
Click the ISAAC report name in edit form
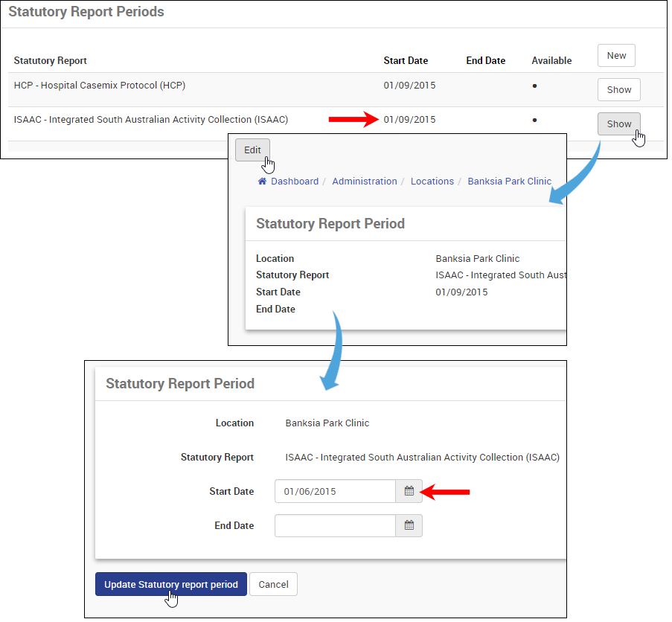422,458
